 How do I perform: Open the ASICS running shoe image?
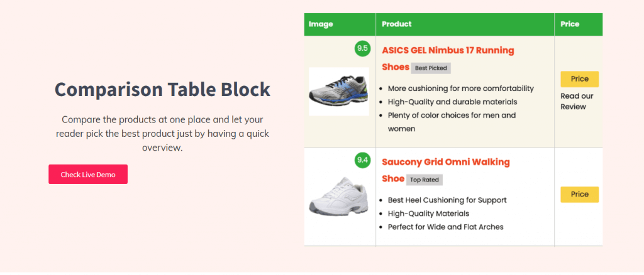click(x=339, y=92)
